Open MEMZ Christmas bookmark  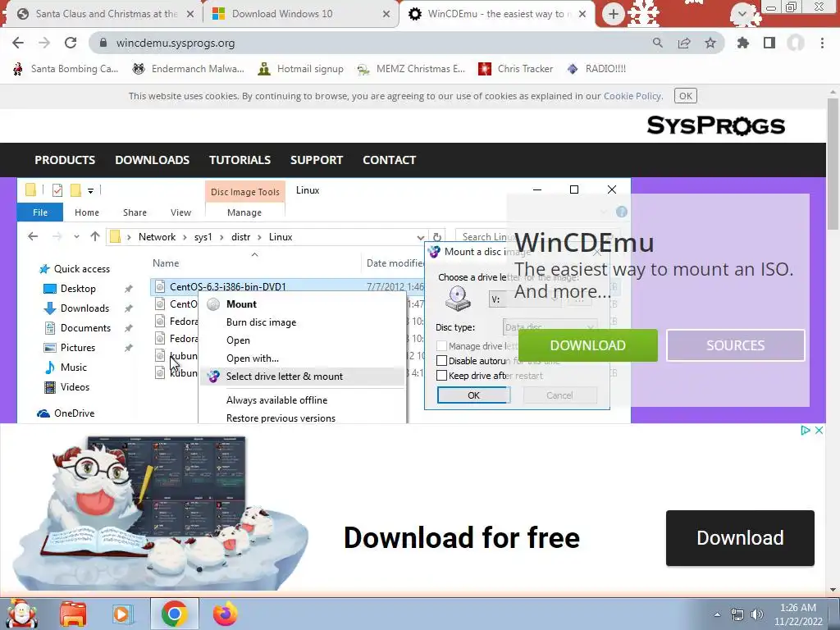pyautogui.click(x=412, y=69)
